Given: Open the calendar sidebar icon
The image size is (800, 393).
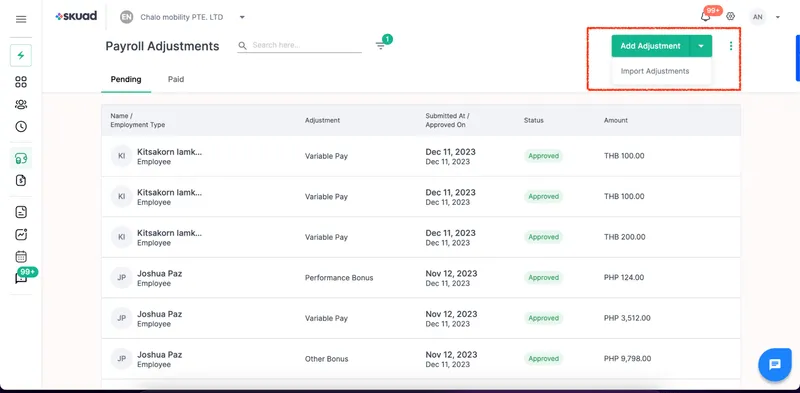Looking at the screenshot, I should (21, 256).
